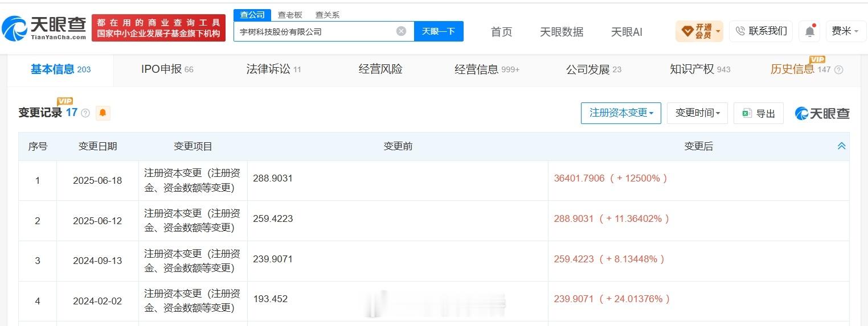Click the 联系我们 contact button

pos(761,31)
